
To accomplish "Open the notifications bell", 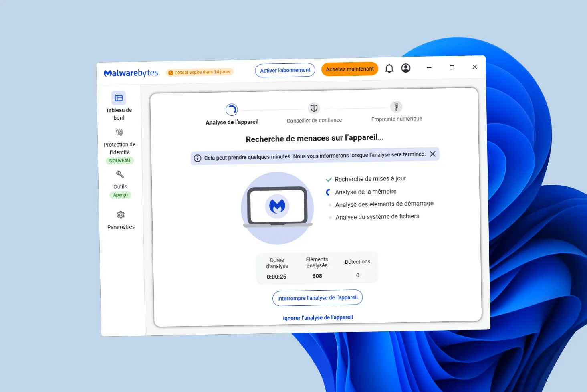I will 389,69.
